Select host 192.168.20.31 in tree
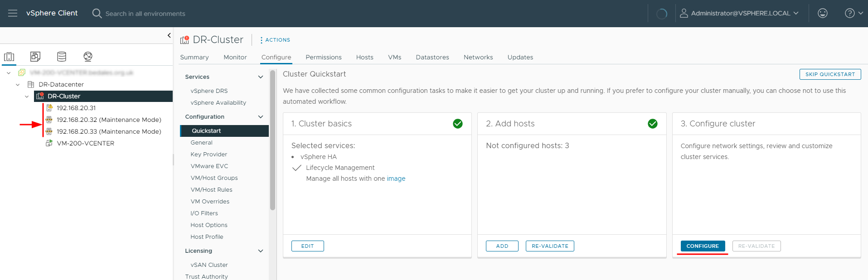 (x=76, y=108)
